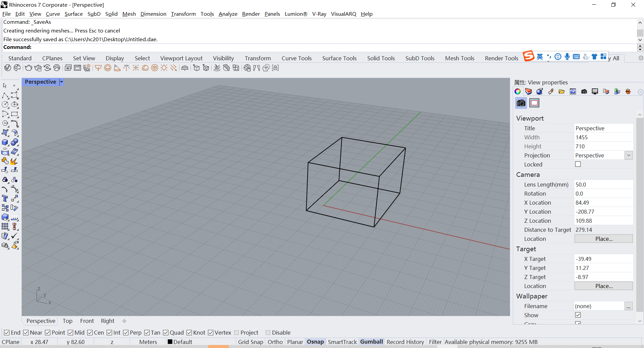The width and height of the screenshot is (644, 348).
Task: Select the Box solid tool
Action: click(5, 142)
